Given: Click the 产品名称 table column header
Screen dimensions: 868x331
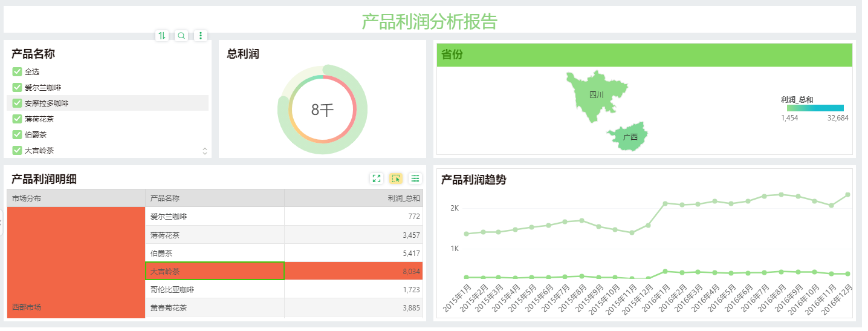Looking at the screenshot, I should (x=215, y=198).
